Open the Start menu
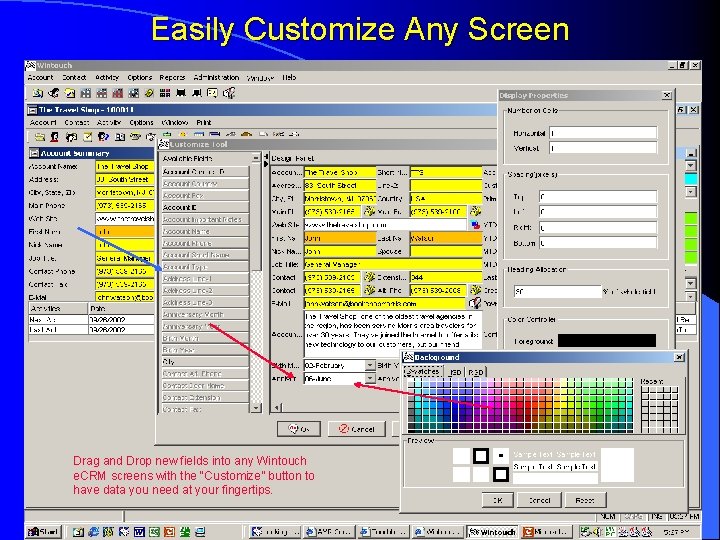Screen dimensions: 720x540 tap(43, 532)
